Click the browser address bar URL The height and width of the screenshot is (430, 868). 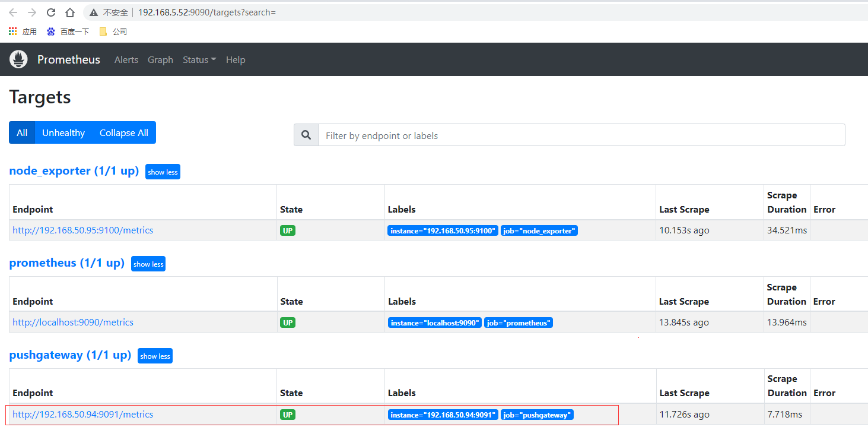click(x=207, y=12)
